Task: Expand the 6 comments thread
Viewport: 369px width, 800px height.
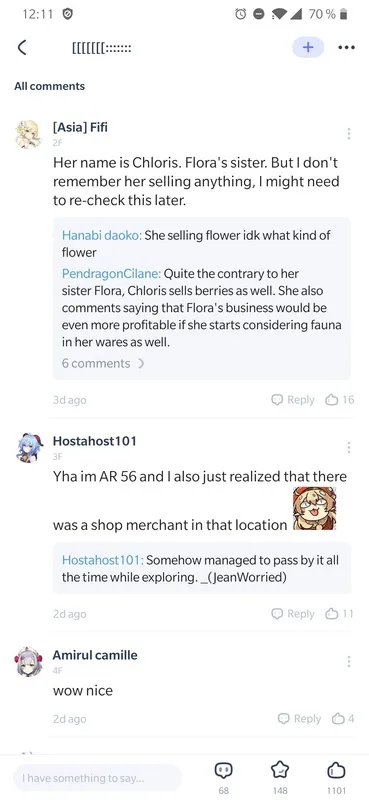Action: pyautogui.click(x=103, y=363)
